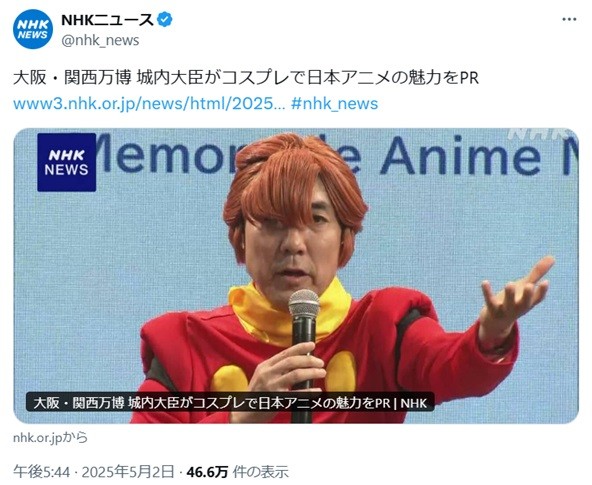Click the tweet text about 大阪・関西万博
The image size is (592, 485).
[246, 78]
